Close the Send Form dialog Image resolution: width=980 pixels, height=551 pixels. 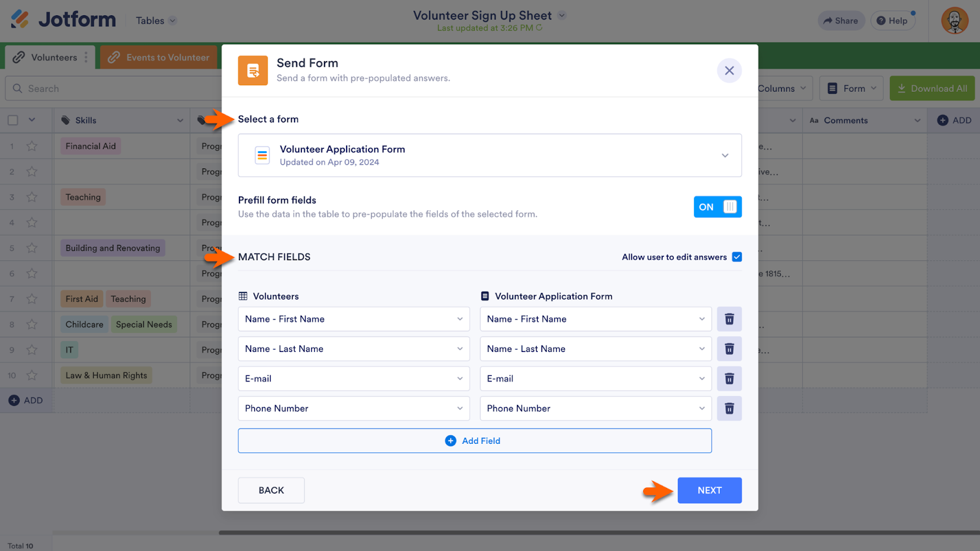pyautogui.click(x=729, y=71)
